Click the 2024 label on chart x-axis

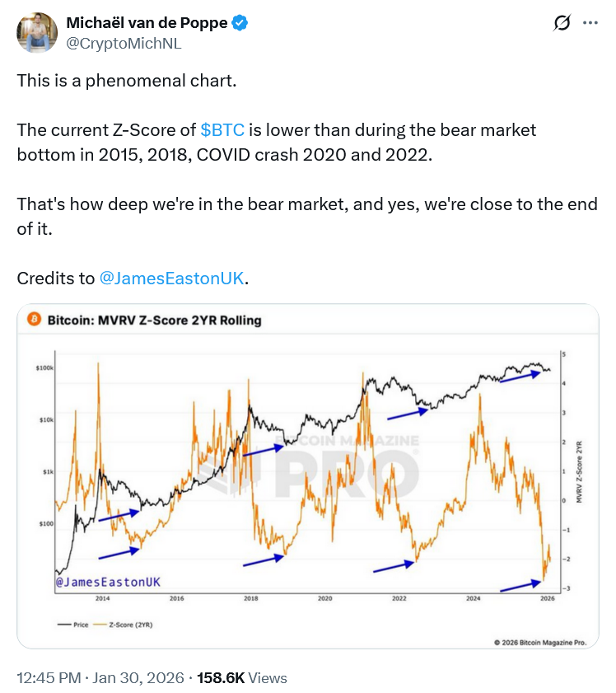click(474, 599)
